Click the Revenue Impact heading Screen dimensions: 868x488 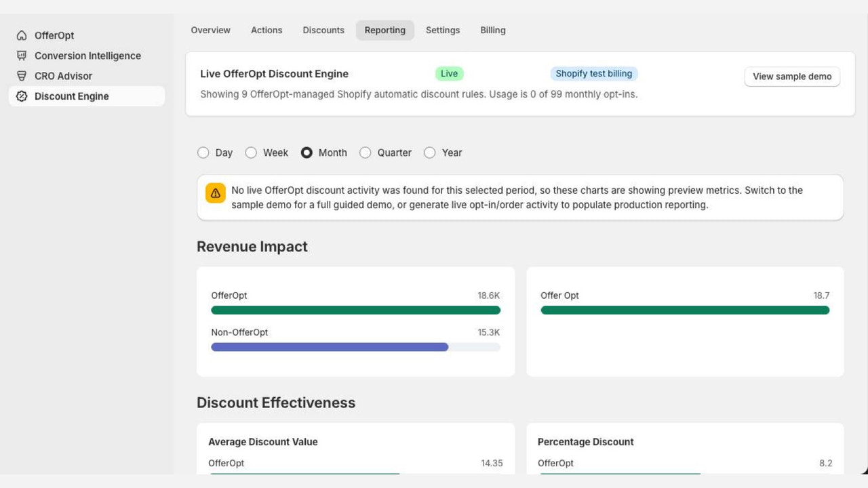(252, 247)
